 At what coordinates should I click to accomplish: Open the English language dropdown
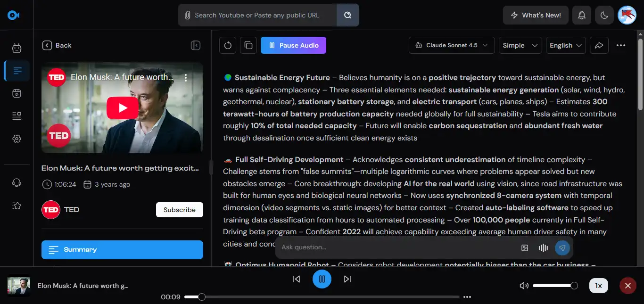point(566,45)
